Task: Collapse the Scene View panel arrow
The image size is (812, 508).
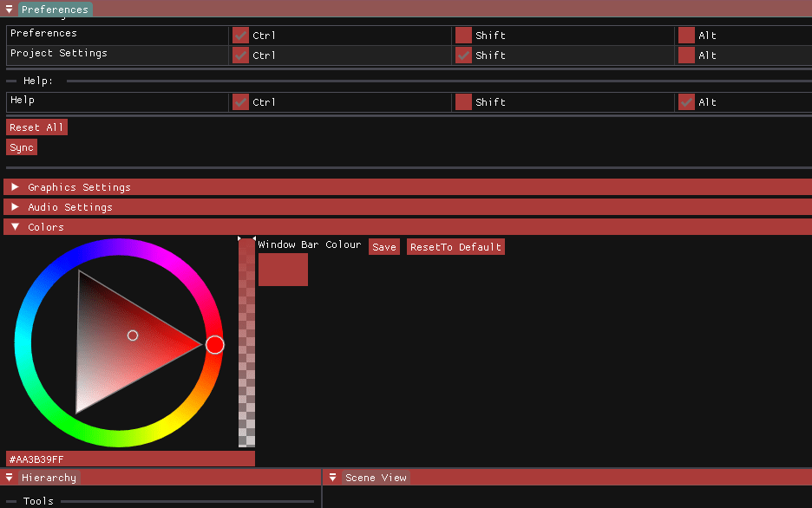Action: point(333,478)
